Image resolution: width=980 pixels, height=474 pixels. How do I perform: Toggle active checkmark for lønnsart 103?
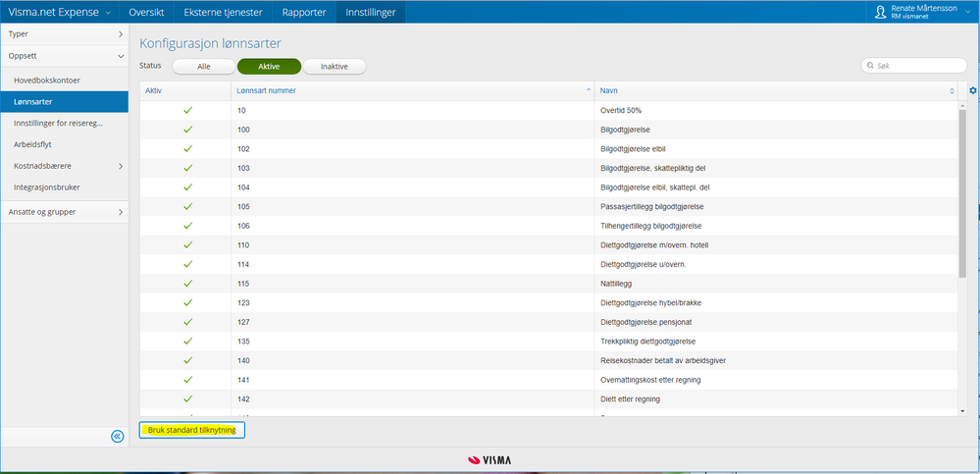(187, 168)
